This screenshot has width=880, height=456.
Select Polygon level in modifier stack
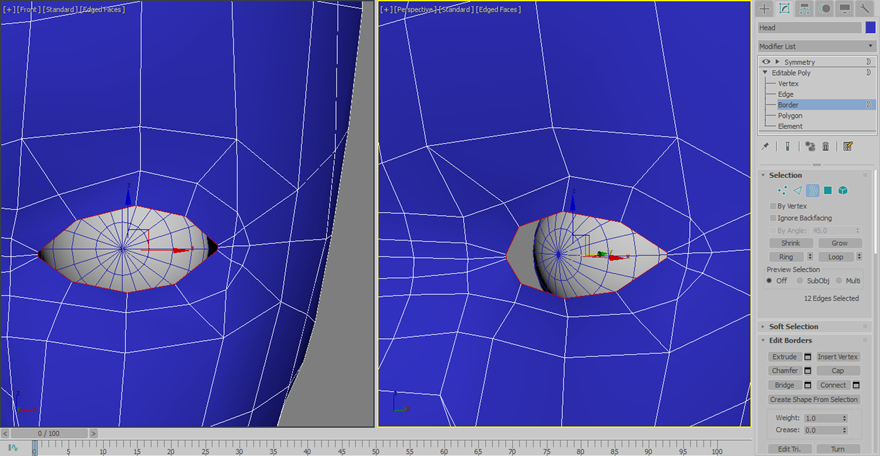click(790, 116)
